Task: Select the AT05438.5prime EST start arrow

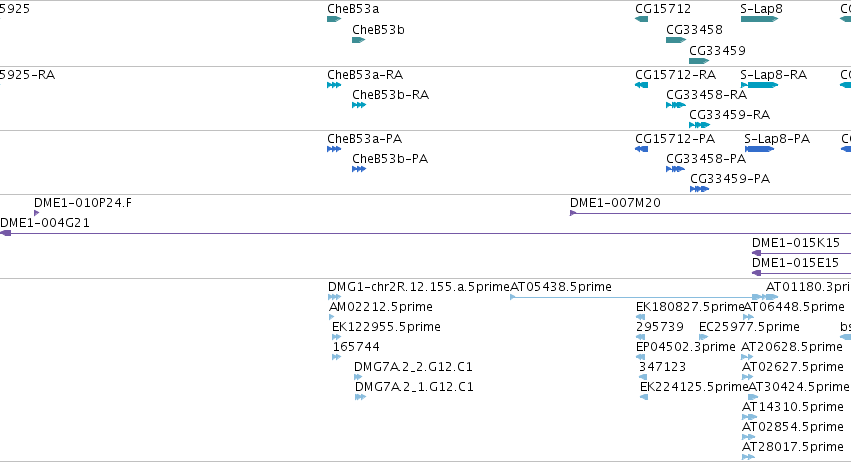Action: tap(513, 297)
